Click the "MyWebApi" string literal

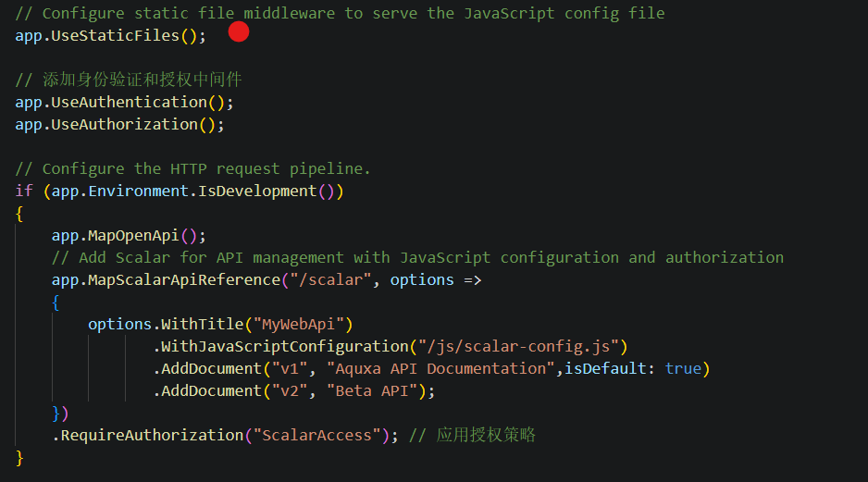point(298,325)
